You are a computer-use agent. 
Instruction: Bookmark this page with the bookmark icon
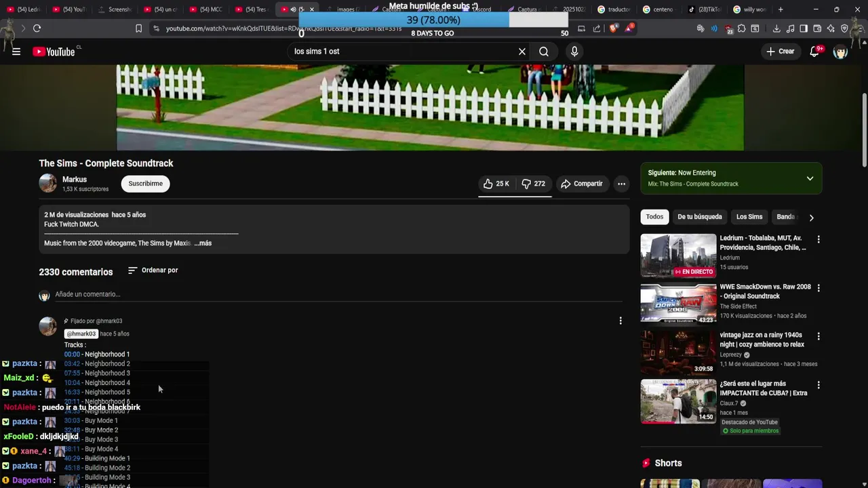coord(138,28)
